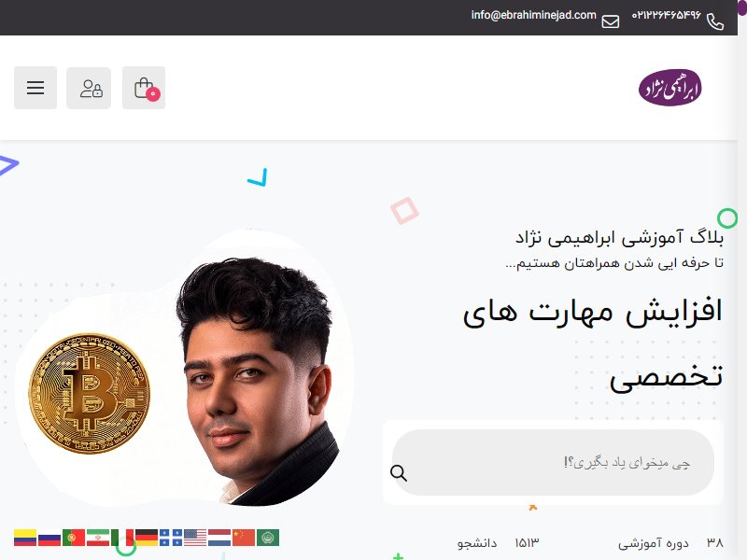Select the green Arab League flag
This screenshot has width=747, height=560.
268,538
